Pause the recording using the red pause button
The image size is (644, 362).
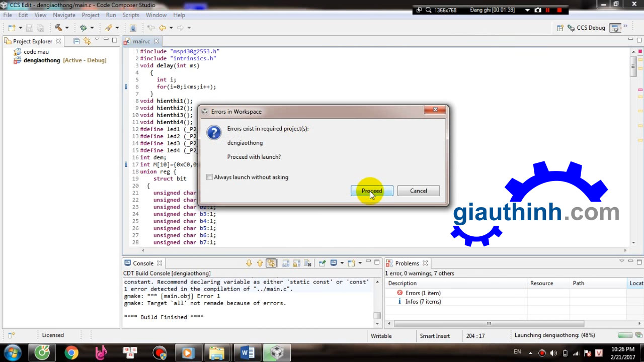tap(548, 10)
